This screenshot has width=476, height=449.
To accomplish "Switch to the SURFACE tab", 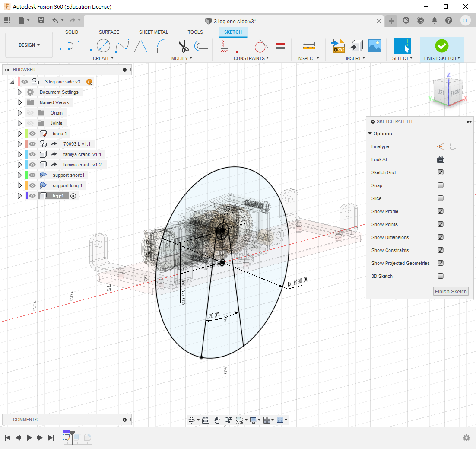I will click(x=109, y=32).
